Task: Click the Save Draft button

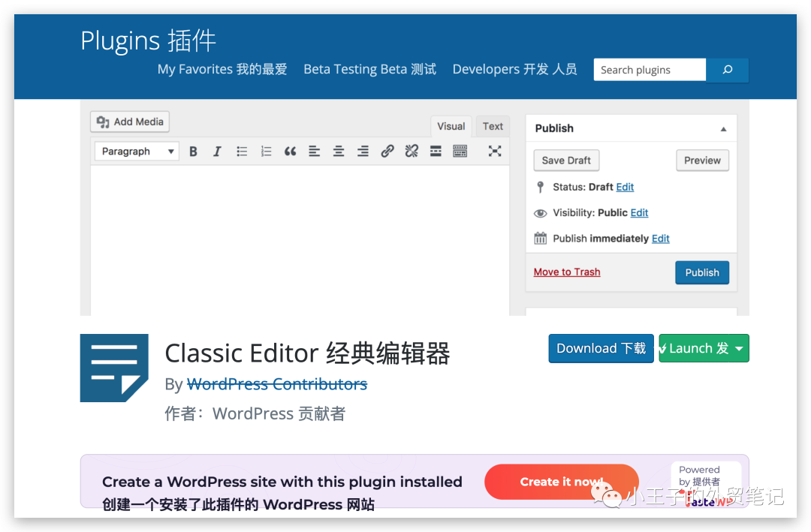Action: tap(566, 160)
